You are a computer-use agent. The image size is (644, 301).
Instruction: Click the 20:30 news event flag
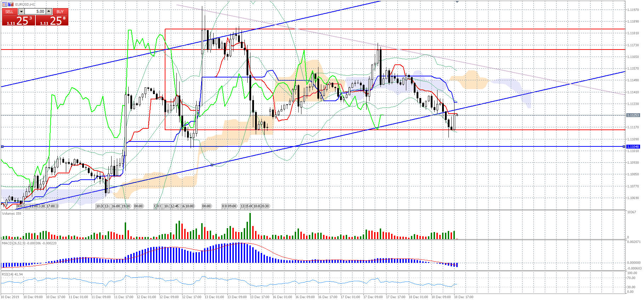pyautogui.click(x=265, y=206)
